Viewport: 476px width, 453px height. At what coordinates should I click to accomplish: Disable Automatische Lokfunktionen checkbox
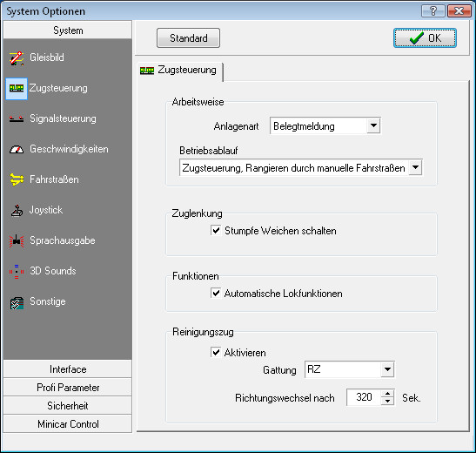tap(216, 294)
